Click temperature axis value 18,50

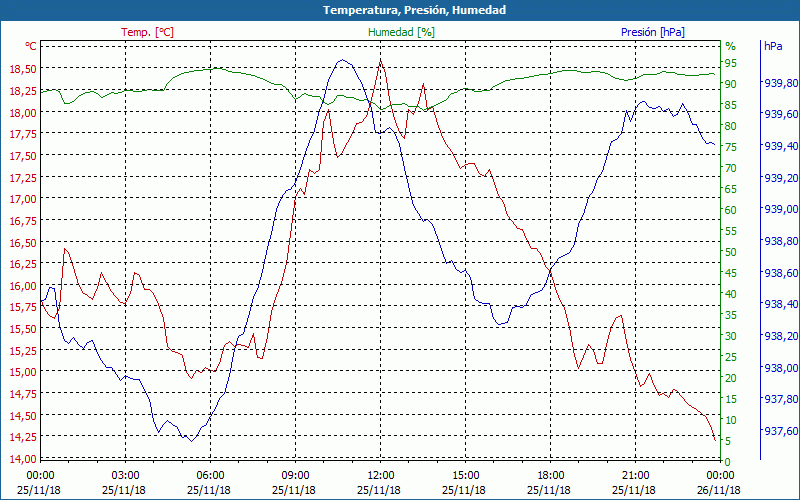tap(22, 69)
